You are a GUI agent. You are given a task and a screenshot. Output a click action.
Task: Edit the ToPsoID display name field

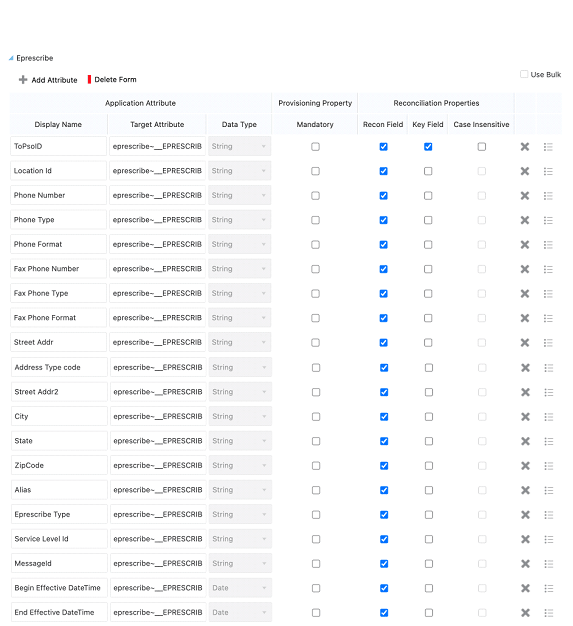[x=58, y=147]
